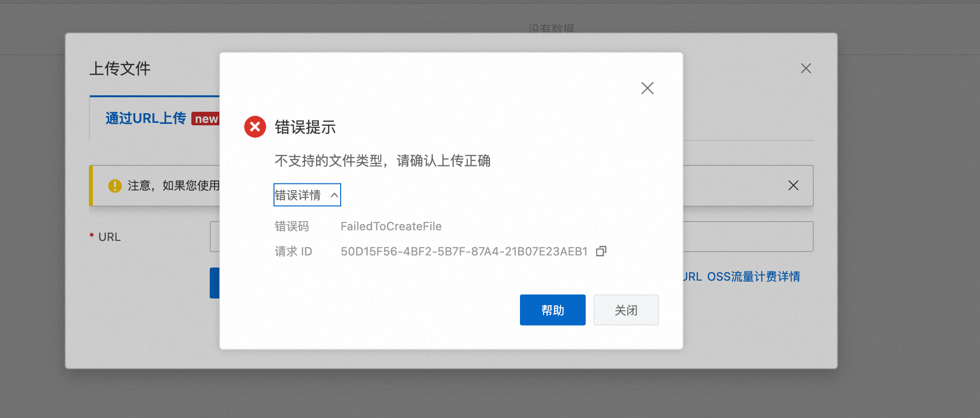Image resolution: width=980 pixels, height=418 pixels.
Task: Click the 错误提示 heading text
Action: tap(305, 127)
